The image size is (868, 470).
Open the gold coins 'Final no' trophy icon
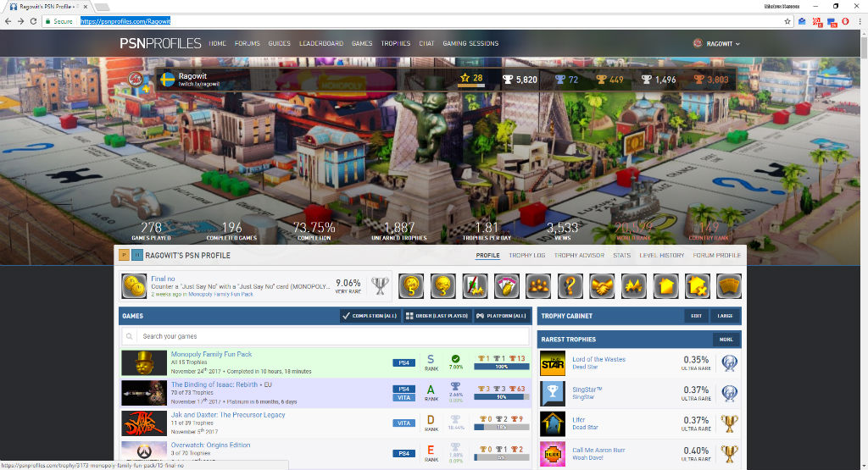click(134, 286)
